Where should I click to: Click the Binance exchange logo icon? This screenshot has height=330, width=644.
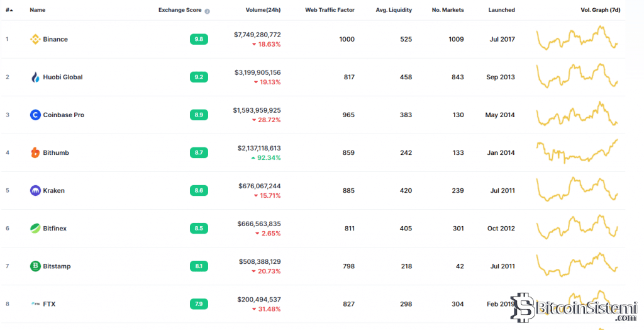35,39
